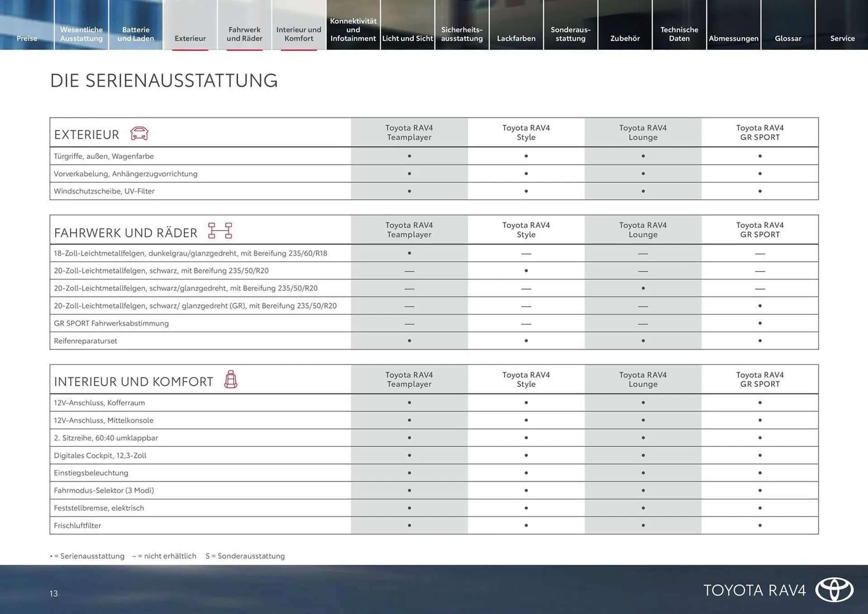Click the Toyota logo in the footer

tap(834, 590)
